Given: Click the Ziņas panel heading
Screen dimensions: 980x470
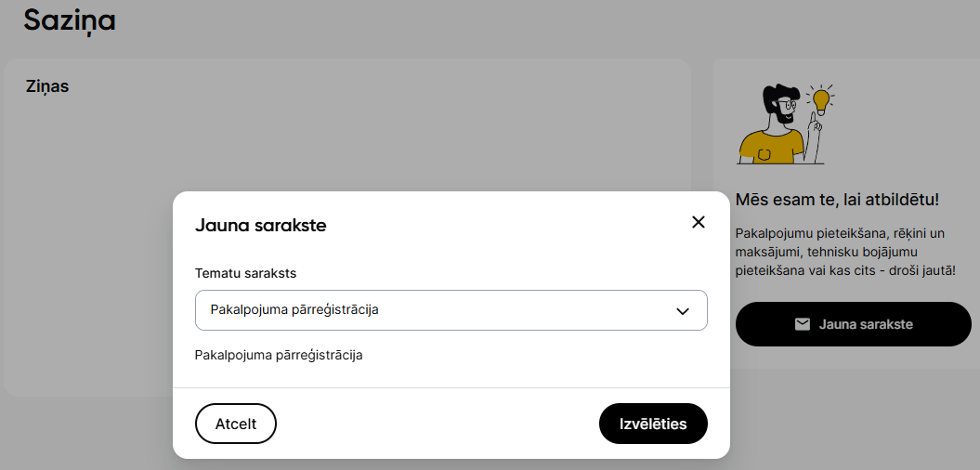Looking at the screenshot, I should [47, 87].
